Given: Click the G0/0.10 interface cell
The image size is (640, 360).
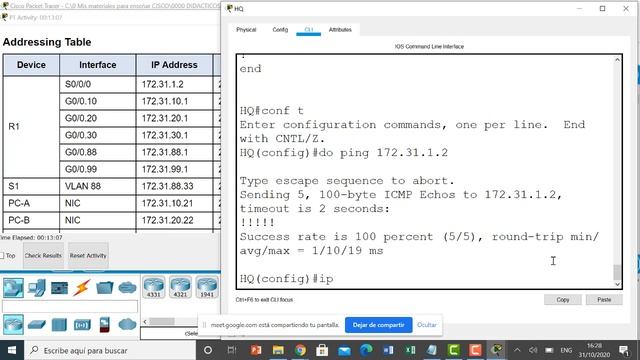Looking at the screenshot, I should click(98, 101).
